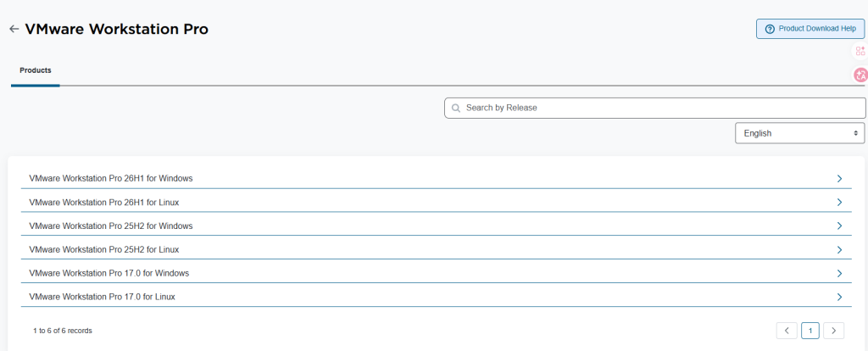Go to next page of records

coord(834,331)
